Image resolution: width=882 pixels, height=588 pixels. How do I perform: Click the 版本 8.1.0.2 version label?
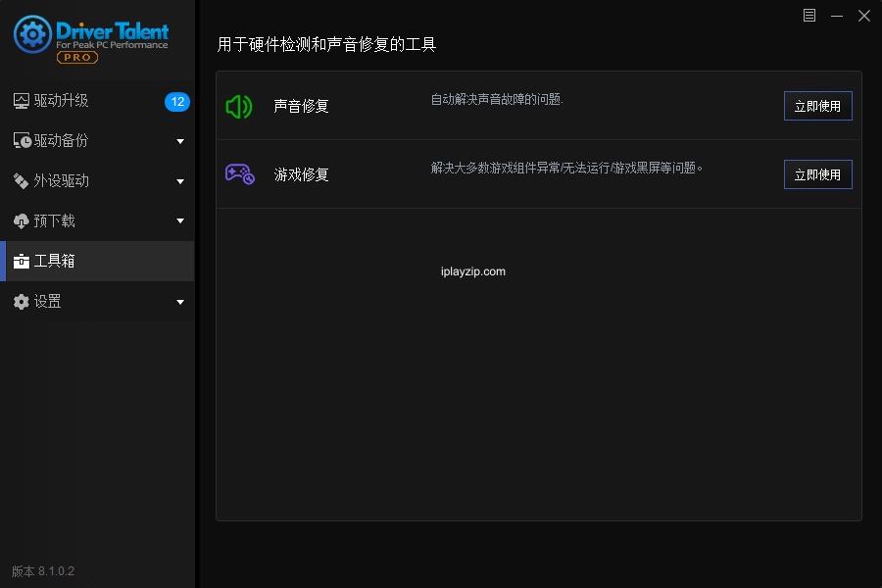pos(43,571)
